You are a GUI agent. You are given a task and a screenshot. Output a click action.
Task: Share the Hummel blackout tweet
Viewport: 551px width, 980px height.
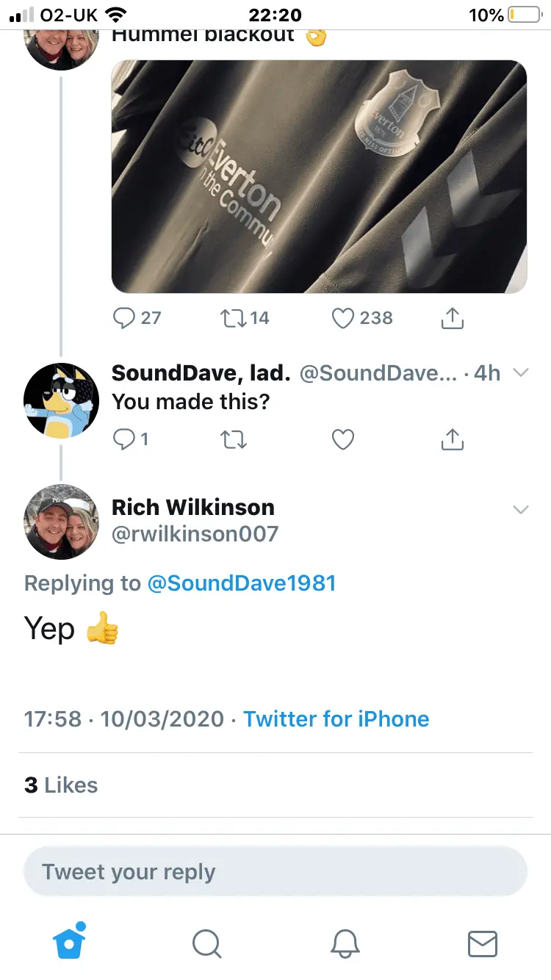(452, 318)
